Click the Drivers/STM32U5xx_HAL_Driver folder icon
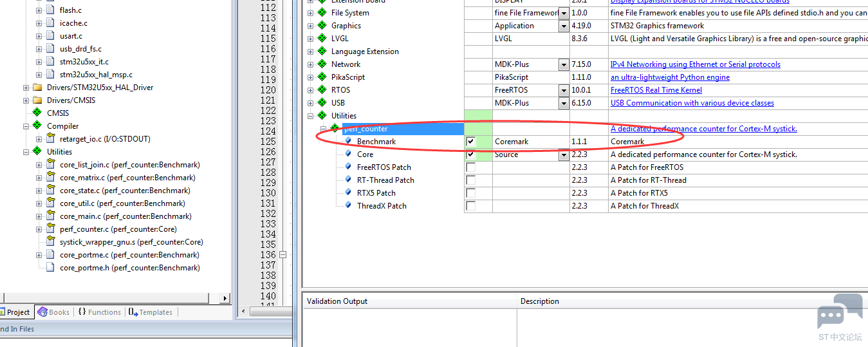The height and width of the screenshot is (347, 868). [x=38, y=88]
